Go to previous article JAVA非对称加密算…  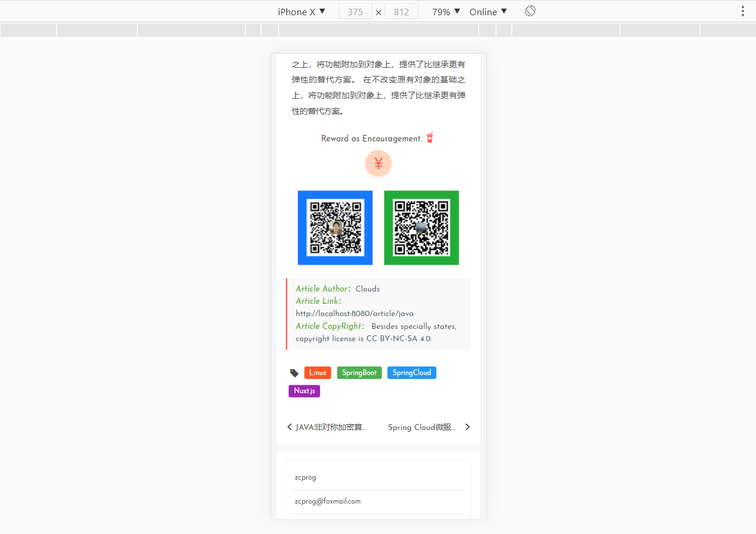click(331, 427)
